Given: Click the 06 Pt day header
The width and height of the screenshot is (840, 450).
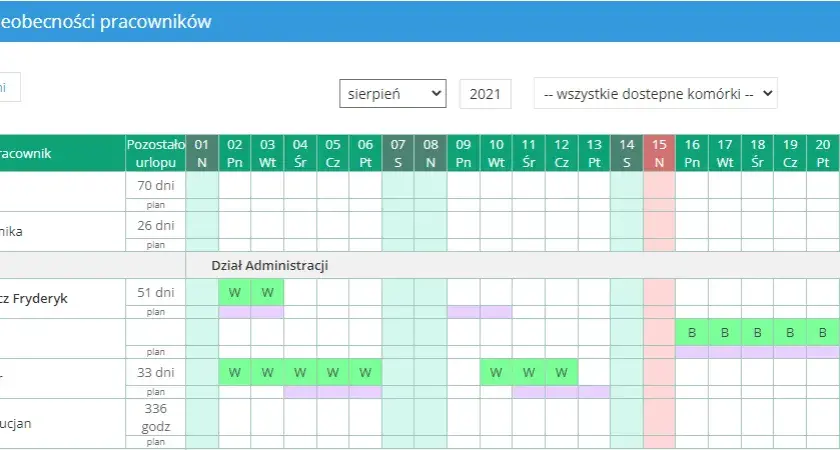Looking at the screenshot, I should 365,153.
